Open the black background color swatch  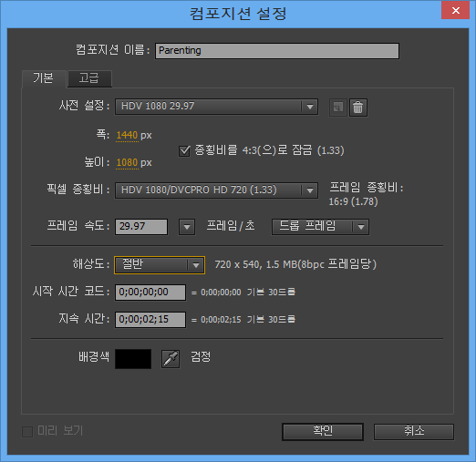click(133, 359)
